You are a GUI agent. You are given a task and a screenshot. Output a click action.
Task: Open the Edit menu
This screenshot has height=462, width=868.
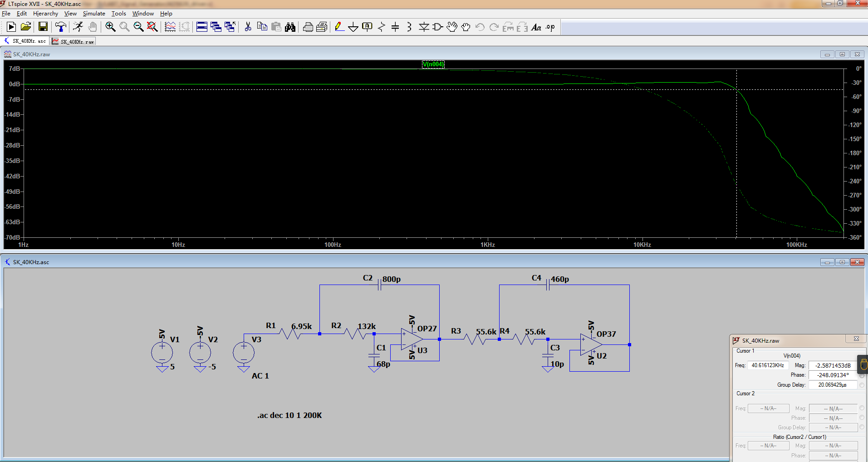[22, 14]
